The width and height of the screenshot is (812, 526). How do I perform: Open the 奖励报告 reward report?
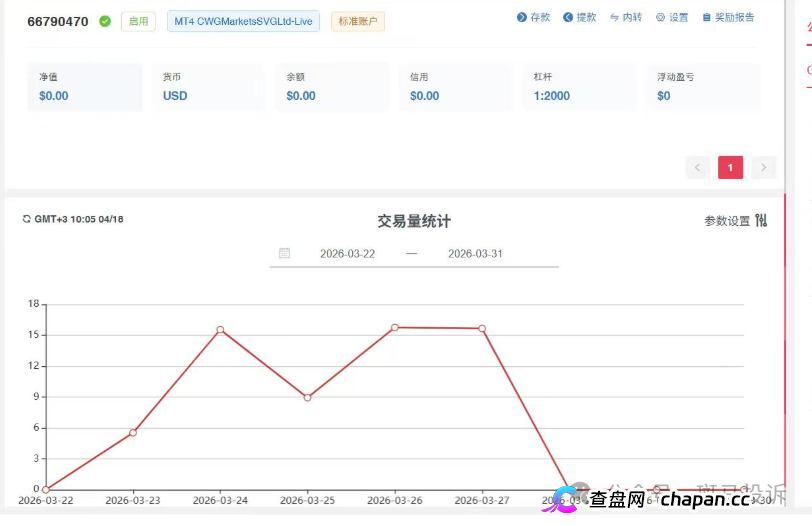tap(728, 17)
